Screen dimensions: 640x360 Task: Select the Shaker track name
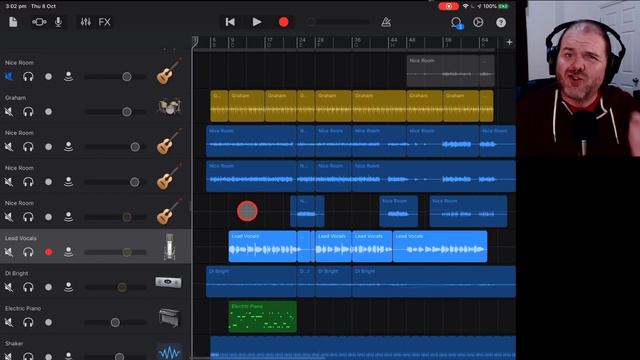pos(14,344)
